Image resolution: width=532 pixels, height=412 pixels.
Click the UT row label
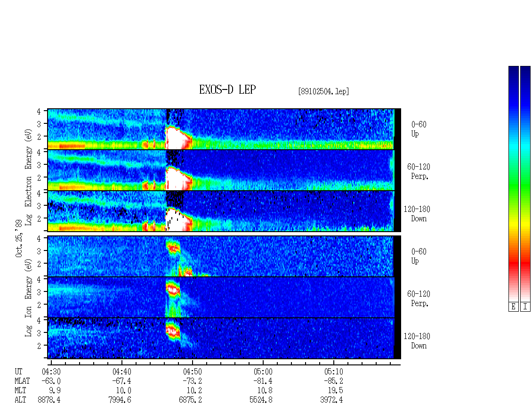click(18, 372)
